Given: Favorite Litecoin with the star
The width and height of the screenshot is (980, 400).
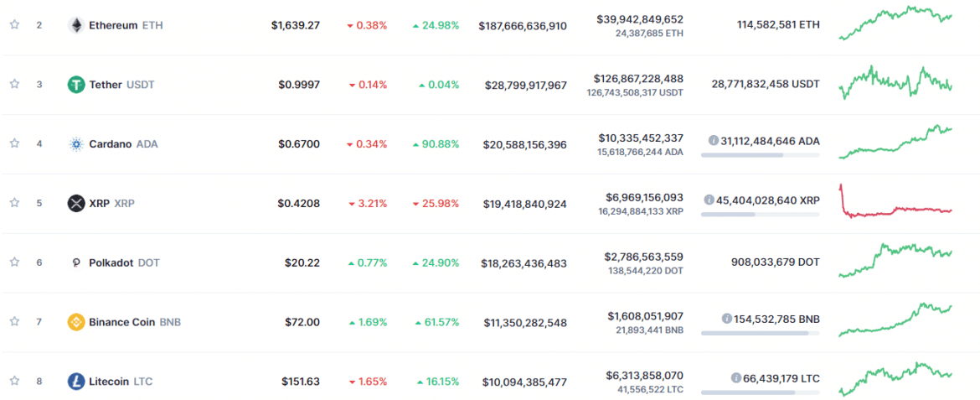Looking at the screenshot, I should click(14, 382).
